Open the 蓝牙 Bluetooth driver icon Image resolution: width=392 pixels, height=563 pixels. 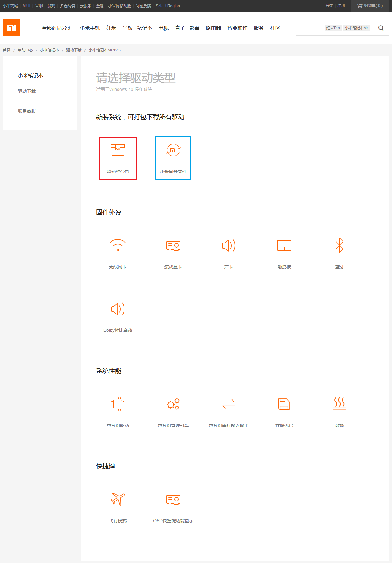tap(340, 245)
